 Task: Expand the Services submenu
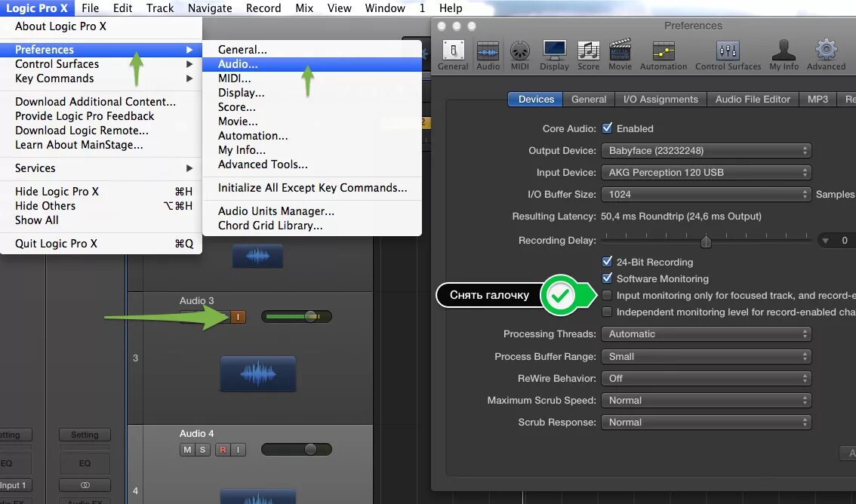pos(101,168)
